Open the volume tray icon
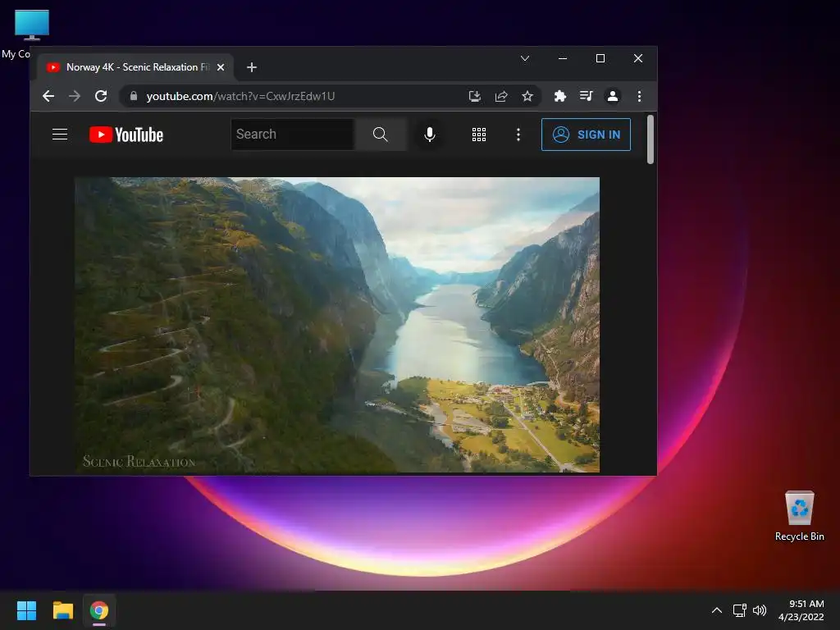 (759, 610)
